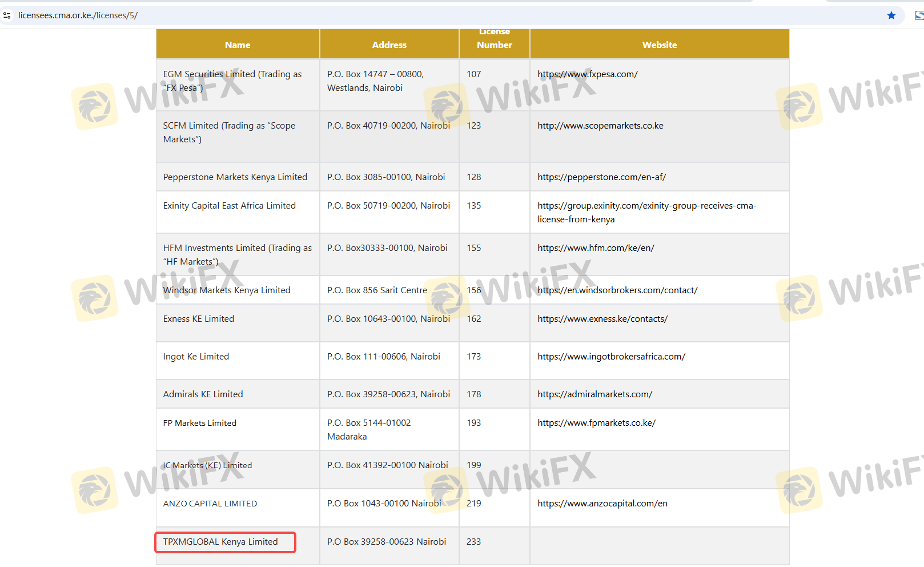This screenshot has width=924, height=567.
Task: Click license number 173
Action: [x=474, y=357]
